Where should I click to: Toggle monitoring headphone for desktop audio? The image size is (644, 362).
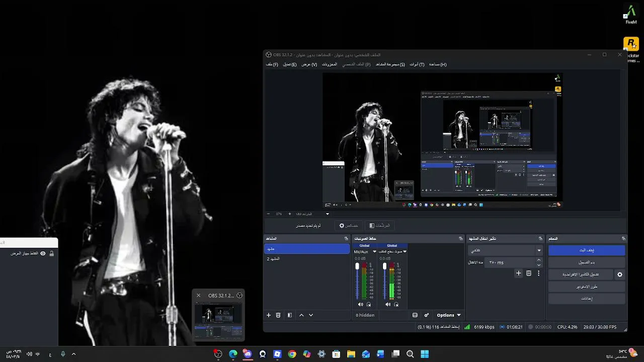(396, 304)
